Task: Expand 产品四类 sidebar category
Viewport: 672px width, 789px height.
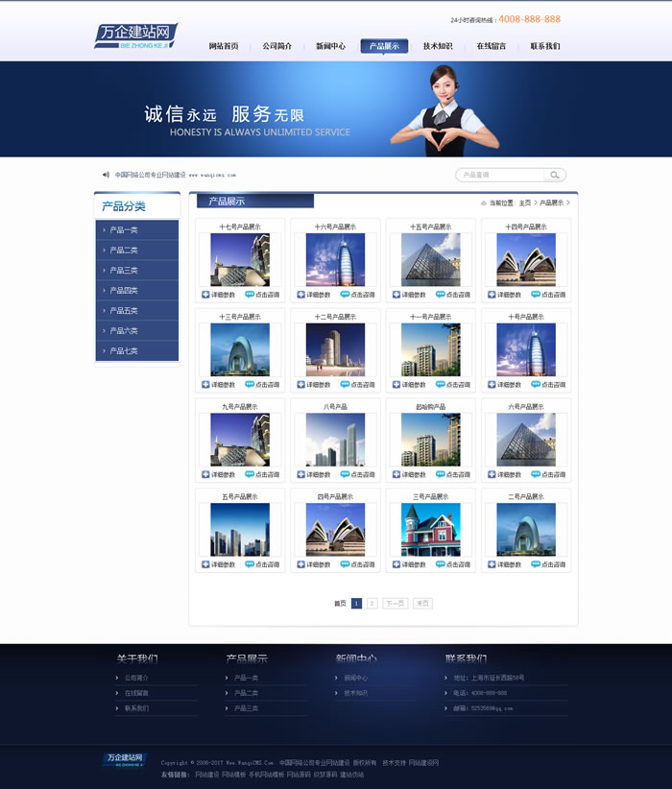Action: pyautogui.click(x=137, y=290)
